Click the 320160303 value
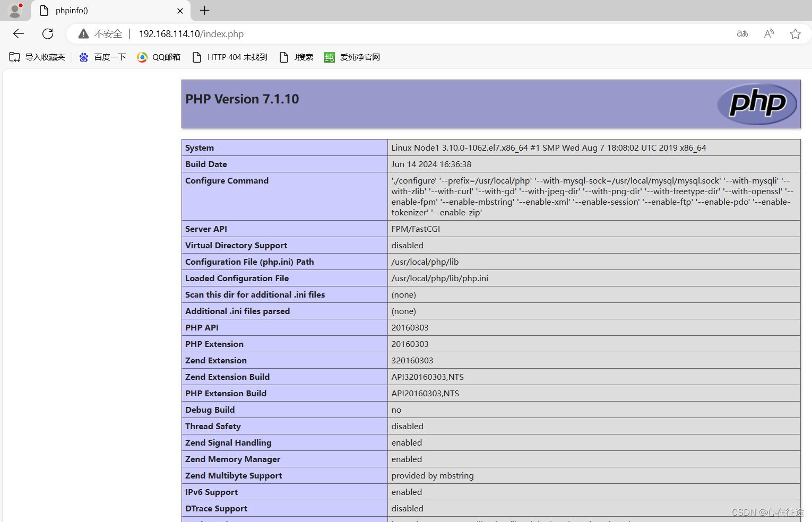The image size is (812, 522). (412, 361)
